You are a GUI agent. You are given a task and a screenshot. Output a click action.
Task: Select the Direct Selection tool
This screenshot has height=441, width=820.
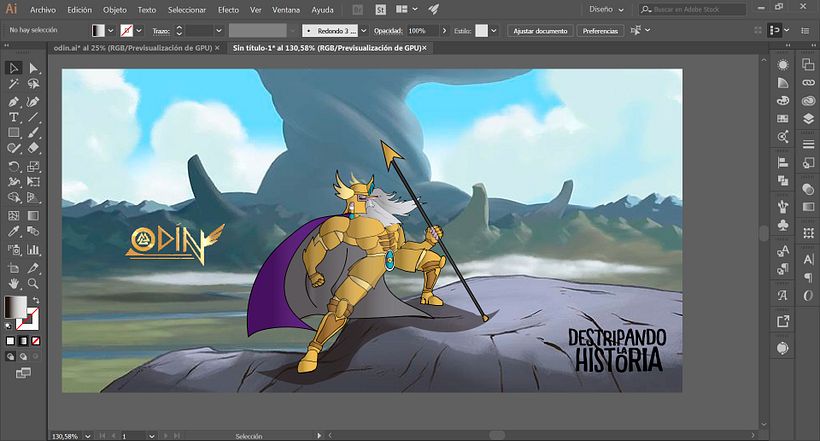[33, 68]
